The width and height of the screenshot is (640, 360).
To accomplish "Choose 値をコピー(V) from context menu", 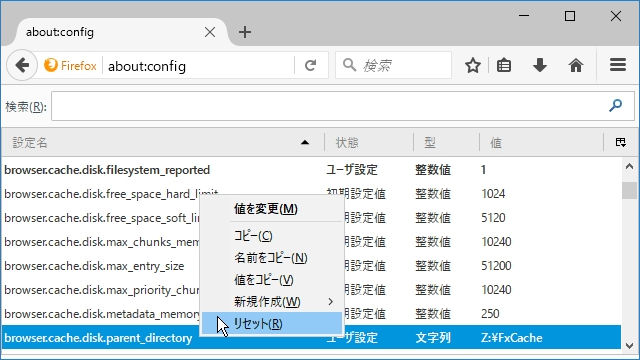I will [272, 280].
